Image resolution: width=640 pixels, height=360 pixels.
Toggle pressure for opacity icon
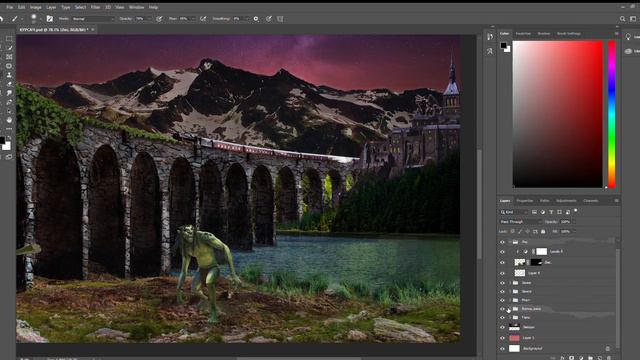159,19
